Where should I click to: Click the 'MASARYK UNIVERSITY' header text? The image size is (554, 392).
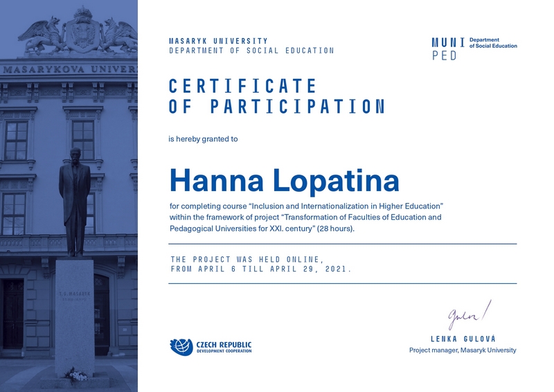point(218,41)
